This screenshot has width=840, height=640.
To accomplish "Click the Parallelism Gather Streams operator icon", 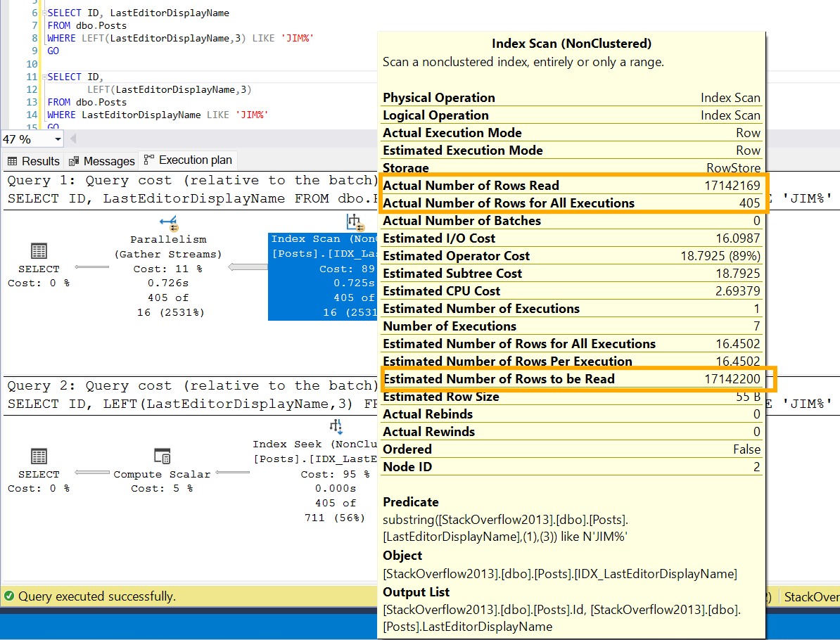I will pyautogui.click(x=168, y=222).
